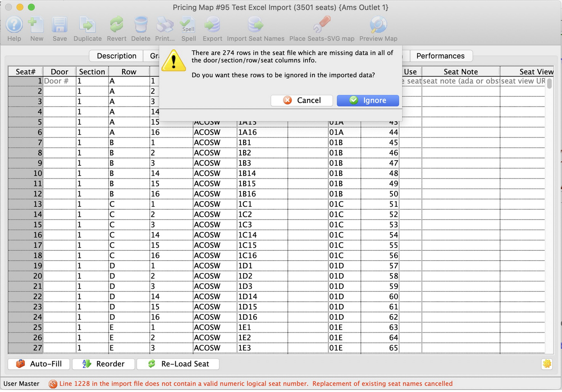Click the Section column header
Viewport: 562px width, 392px height.
92,72
